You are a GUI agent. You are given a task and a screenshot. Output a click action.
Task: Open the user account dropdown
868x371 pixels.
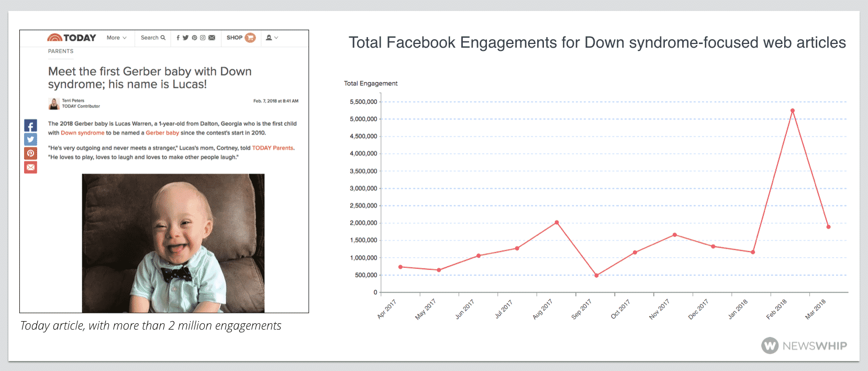click(272, 38)
